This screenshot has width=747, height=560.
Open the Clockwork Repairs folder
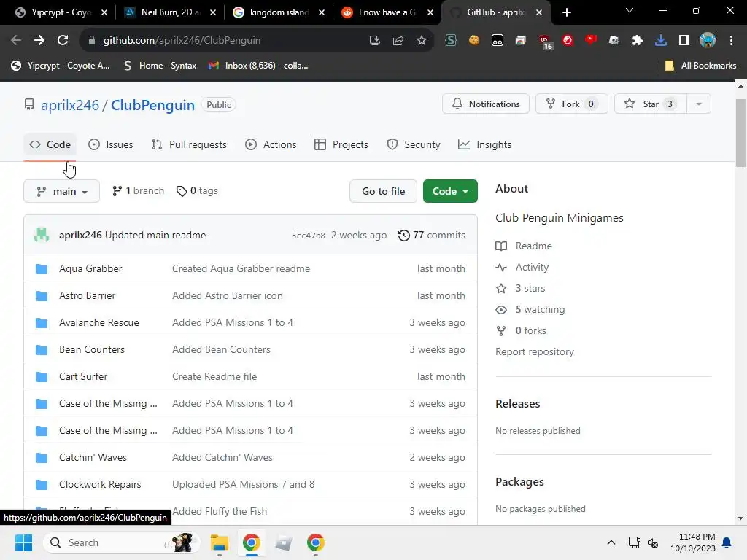[100, 484]
